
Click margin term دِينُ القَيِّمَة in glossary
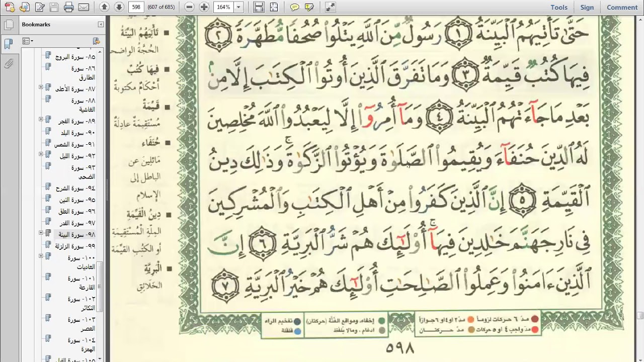coord(143,215)
